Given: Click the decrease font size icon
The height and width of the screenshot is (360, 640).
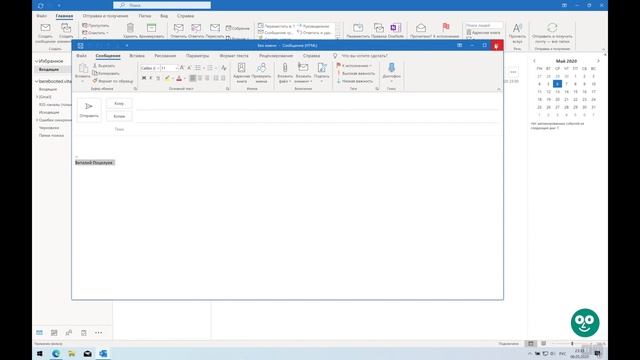Looking at the screenshot, I should (189, 68).
